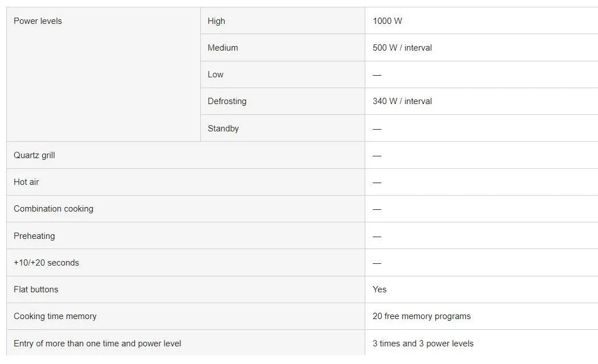Click the "1000 W" value
Screen dimensions: 598x364
(x=387, y=21)
